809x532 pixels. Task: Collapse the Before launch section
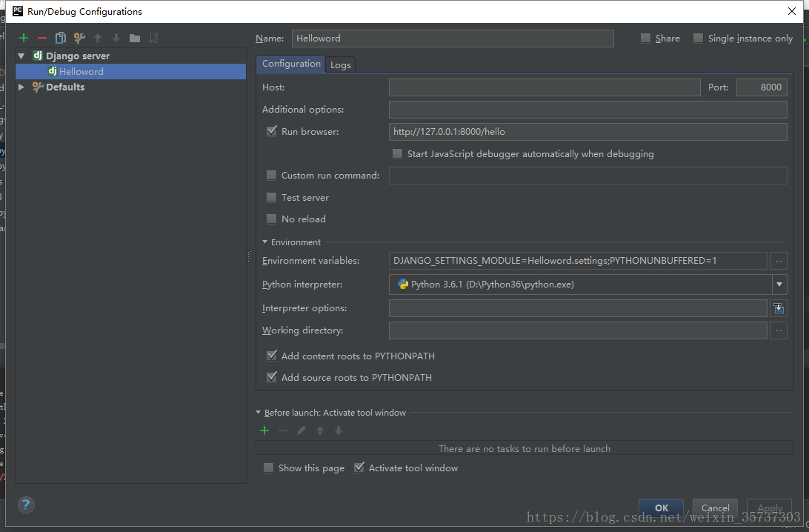pyautogui.click(x=258, y=412)
